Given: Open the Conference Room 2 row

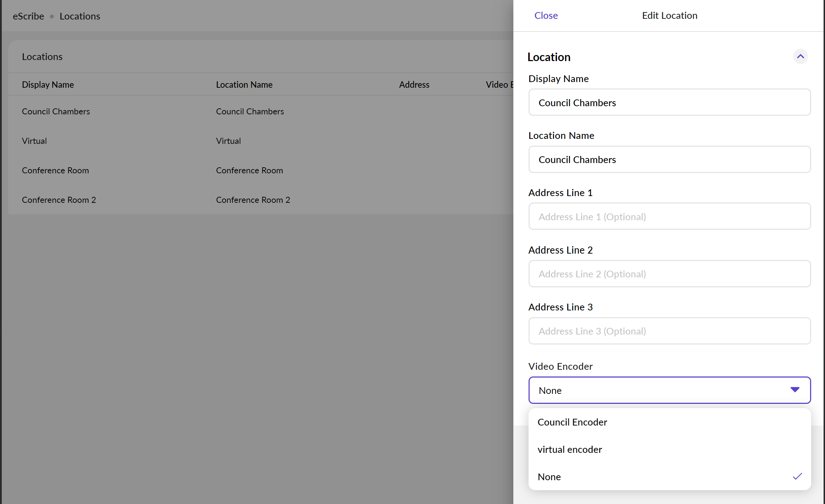Looking at the screenshot, I should [x=59, y=200].
